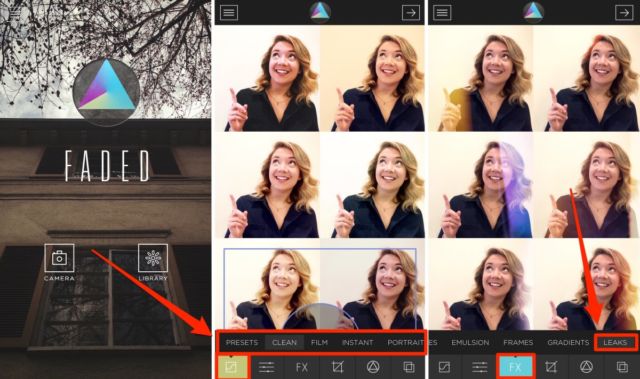Open the Library on Faded home screen

pyautogui.click(x=153, y=258)
